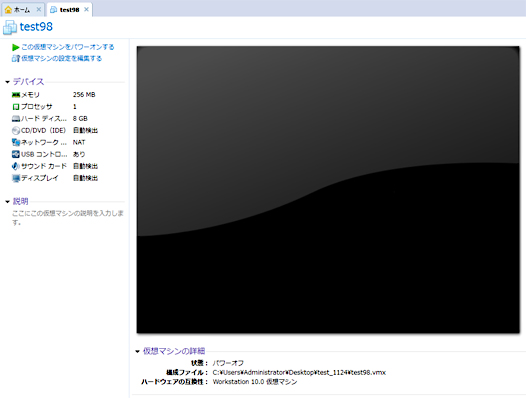
Task: Click the green power-on play icon
Action: coord(16,47)
